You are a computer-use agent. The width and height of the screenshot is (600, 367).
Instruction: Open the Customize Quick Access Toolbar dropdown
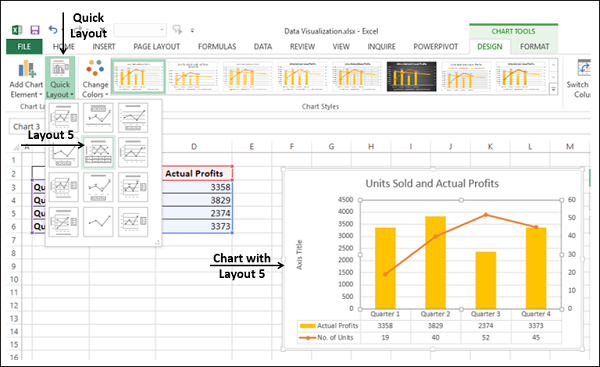click(x=192, y=30)
